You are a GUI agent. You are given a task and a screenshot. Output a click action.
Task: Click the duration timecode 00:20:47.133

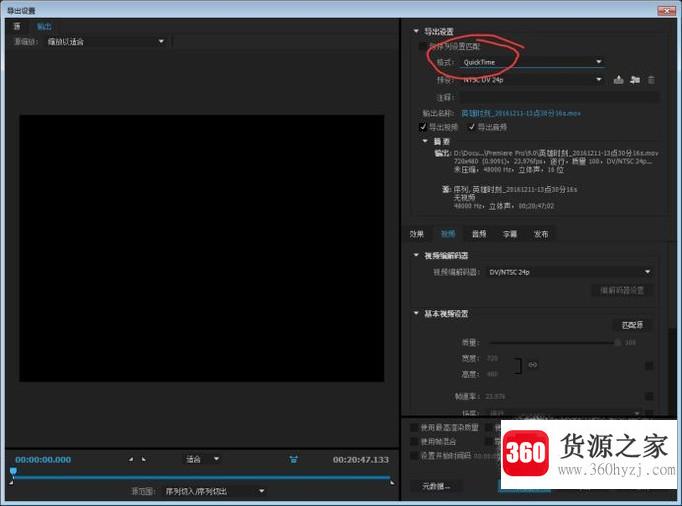361,459
